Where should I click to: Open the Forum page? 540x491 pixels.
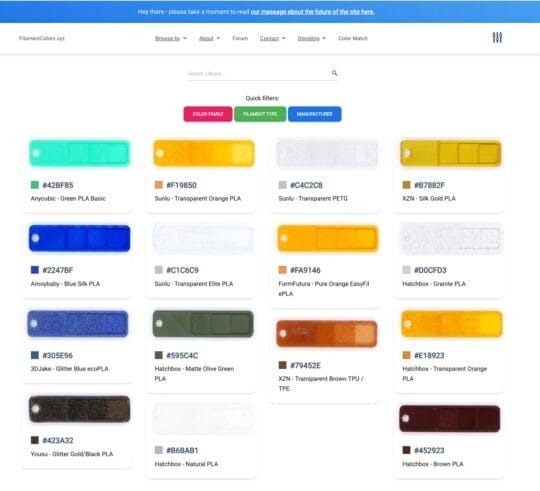(240, 38)
